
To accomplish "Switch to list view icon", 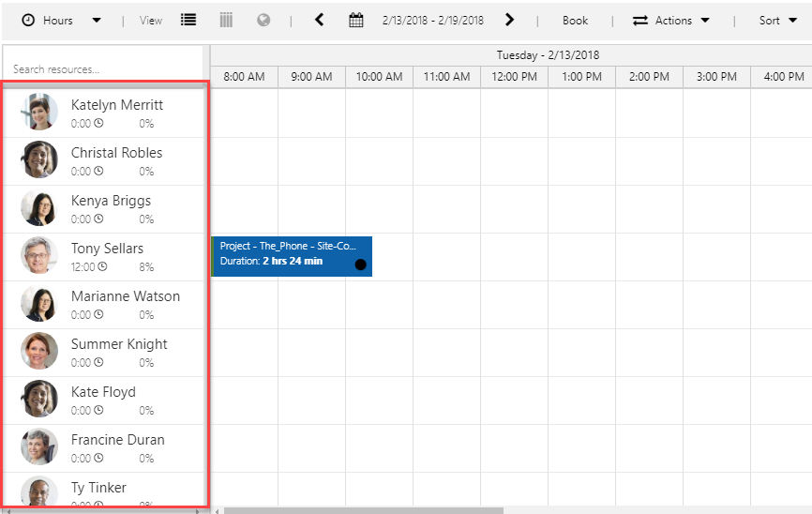I will point(188,20).
